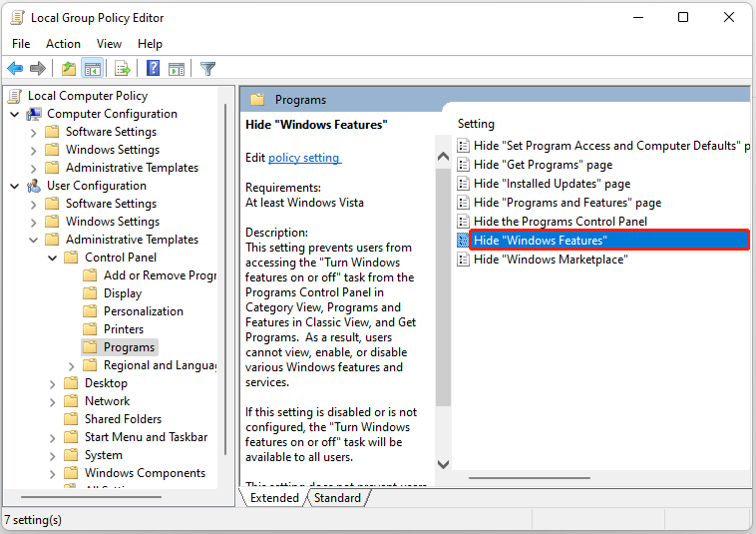This screenshot has width=756, height=534.
Task: Click the Export List toolbar icon
Action: (x=123, y=69)
